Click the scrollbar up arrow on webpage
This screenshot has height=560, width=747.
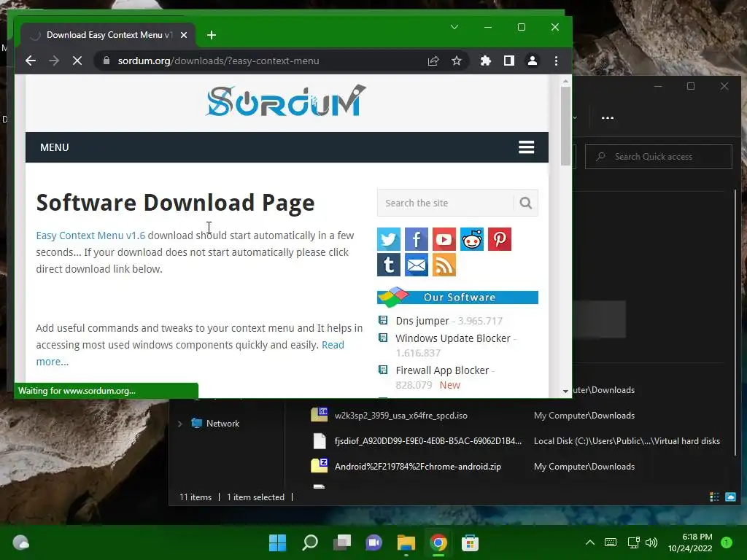565,82
